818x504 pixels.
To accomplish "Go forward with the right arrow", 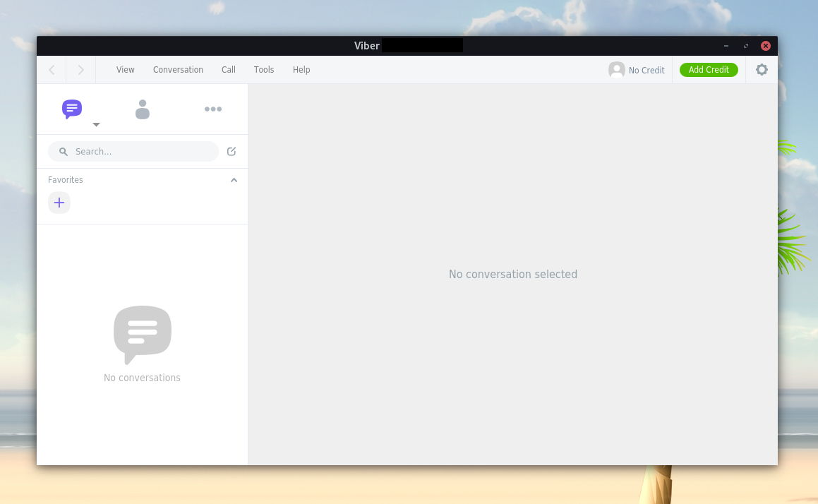I will pos(81,70).
